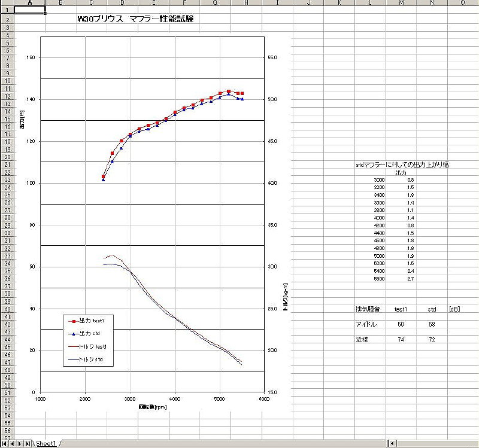479x448 pixels.
Task: Select the cell containing 3400 in table
Action: [370, 195]
